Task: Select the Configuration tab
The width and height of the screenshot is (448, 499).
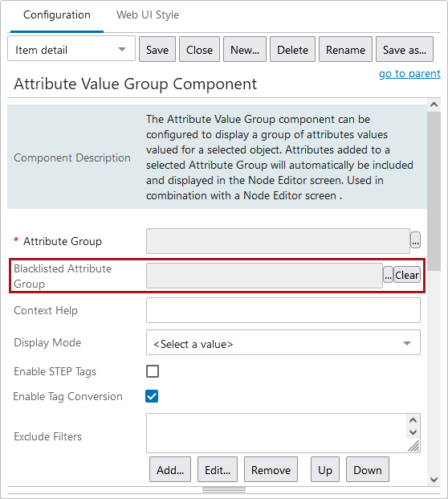Action: tap(57, 14)
